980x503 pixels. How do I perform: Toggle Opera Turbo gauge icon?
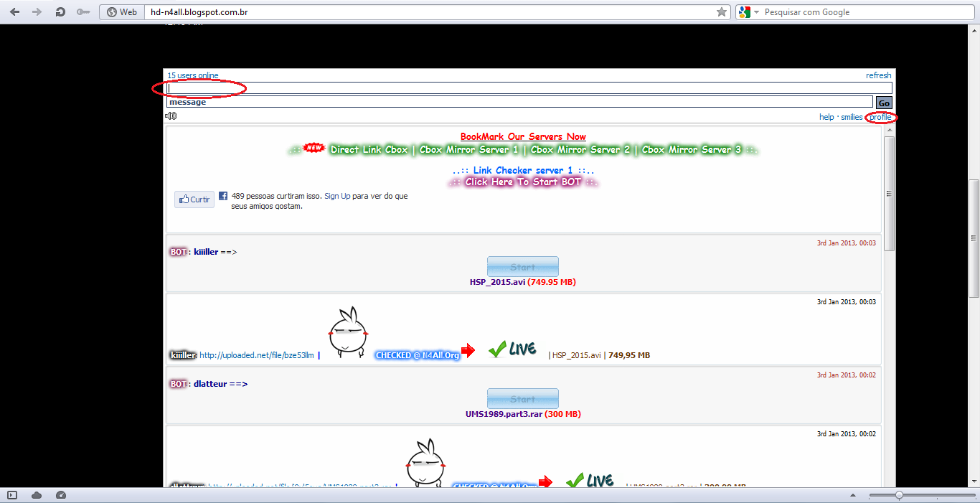60,495
